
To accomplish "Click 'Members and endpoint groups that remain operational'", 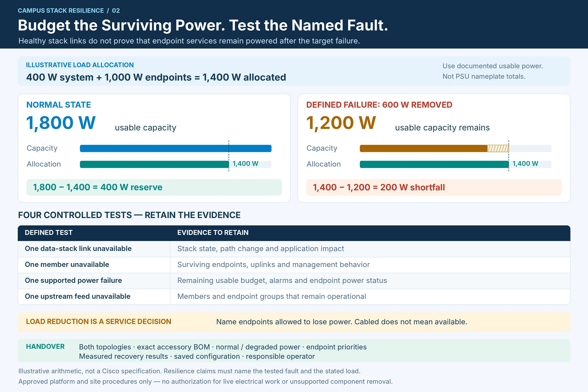I will (x=272, y=296).
